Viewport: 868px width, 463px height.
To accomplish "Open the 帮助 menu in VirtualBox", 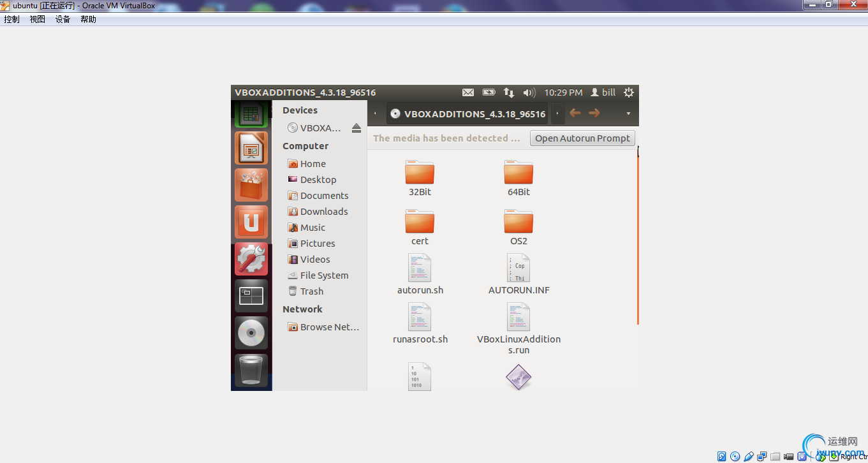I will pos(89,19).
